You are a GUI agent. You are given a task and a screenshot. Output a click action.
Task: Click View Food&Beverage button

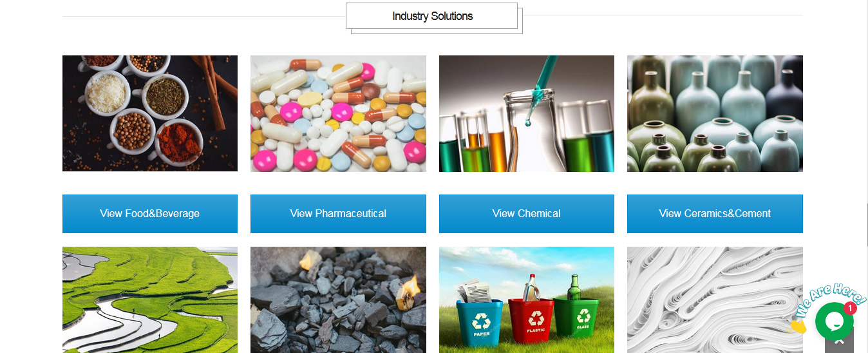click(150, 214)
